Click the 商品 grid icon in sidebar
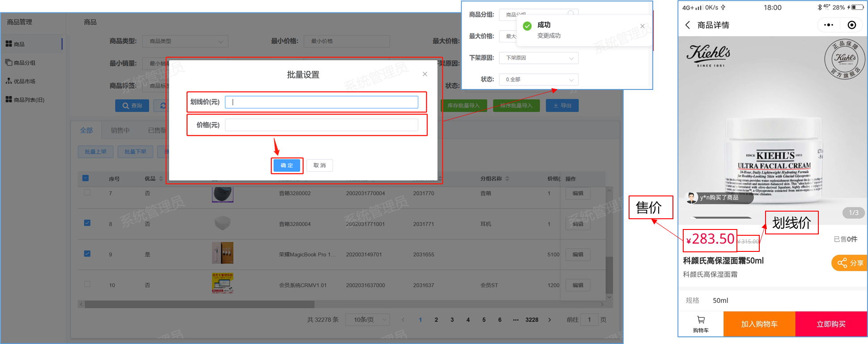This screenshot has height=344, width=868. click(9, 44)
